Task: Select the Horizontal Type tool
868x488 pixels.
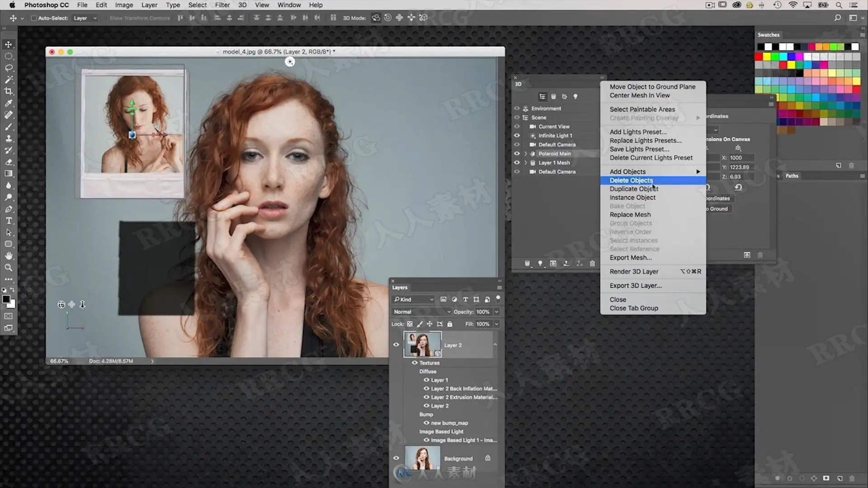Action: pos(9,221)
